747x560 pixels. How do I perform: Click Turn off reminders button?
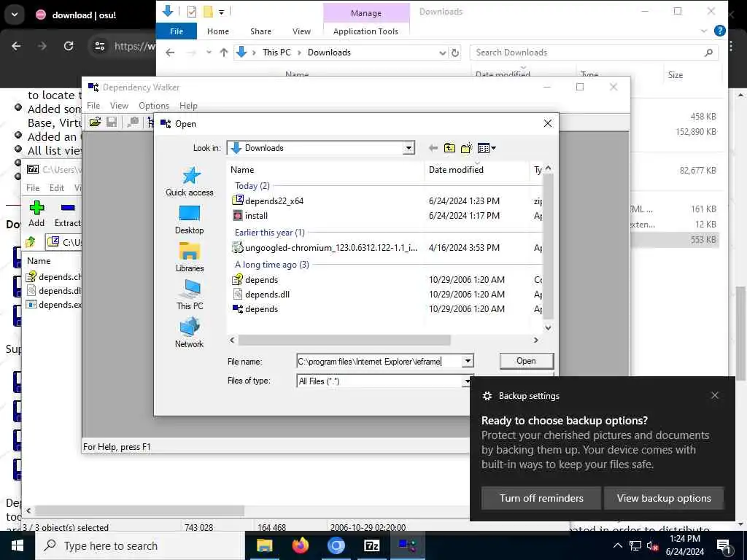tap(541, 498)
